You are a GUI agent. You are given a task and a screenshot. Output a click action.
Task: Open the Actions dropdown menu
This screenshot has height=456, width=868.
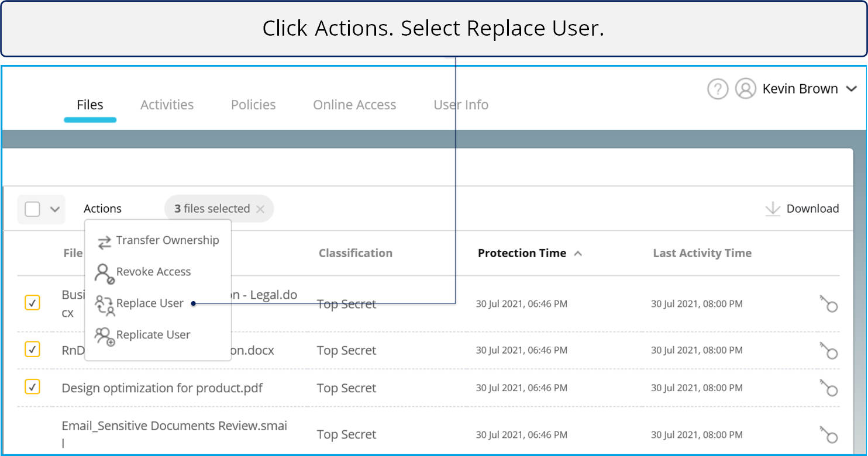pyautogui.click(x=102, y=209)
